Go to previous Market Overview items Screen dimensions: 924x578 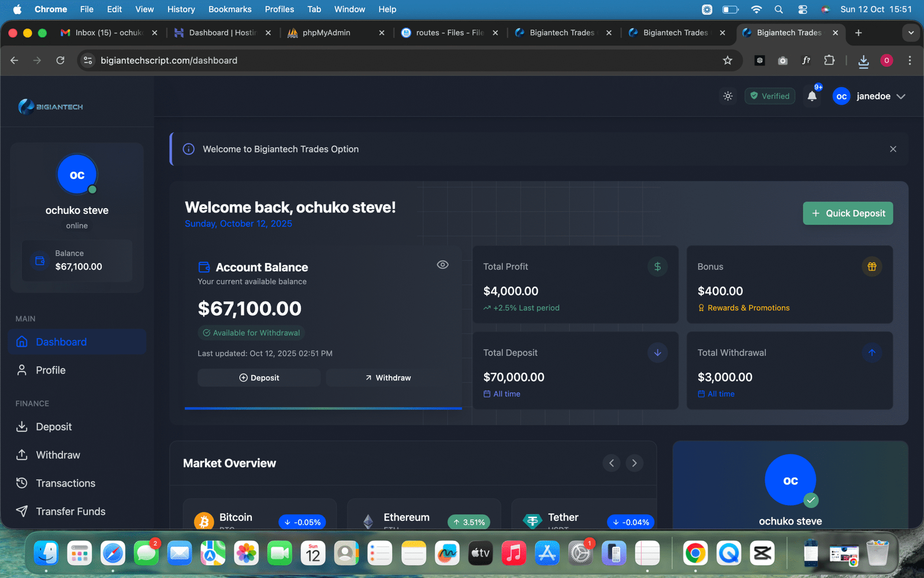(x=612, y=463)
